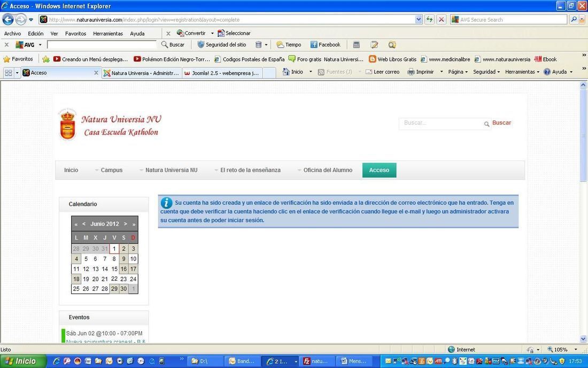Open Codigos Postales de España favorite
The height and width of the screenshot is (368, 588).
(250, 59)
